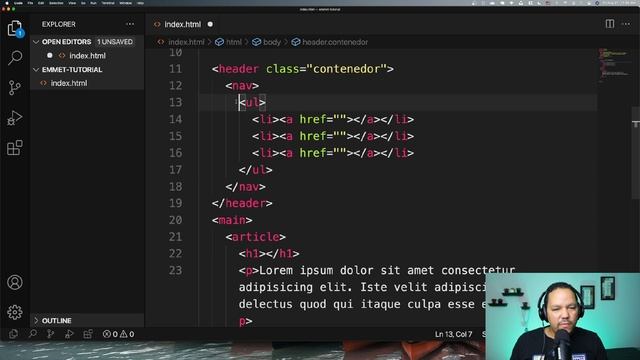Click the Split Editor icon
Image resolution: width=640 pixels, height=360 pixels.
610,24
